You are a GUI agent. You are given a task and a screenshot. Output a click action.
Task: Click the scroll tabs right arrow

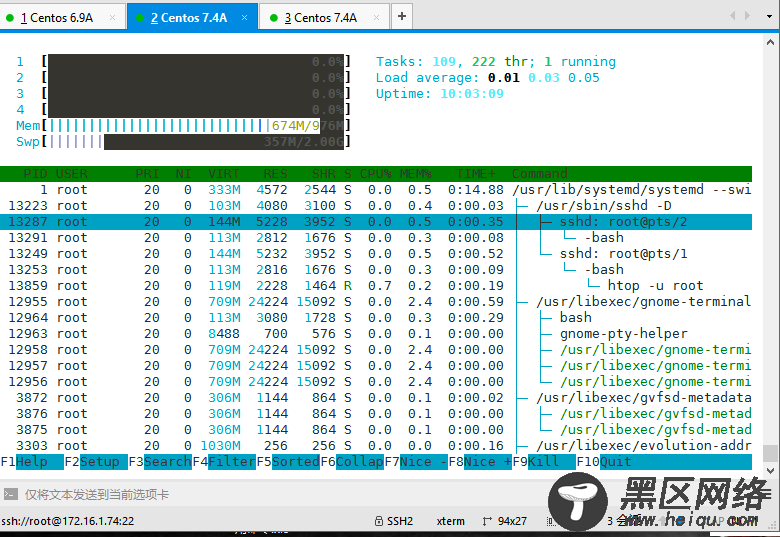click(747, 16)
